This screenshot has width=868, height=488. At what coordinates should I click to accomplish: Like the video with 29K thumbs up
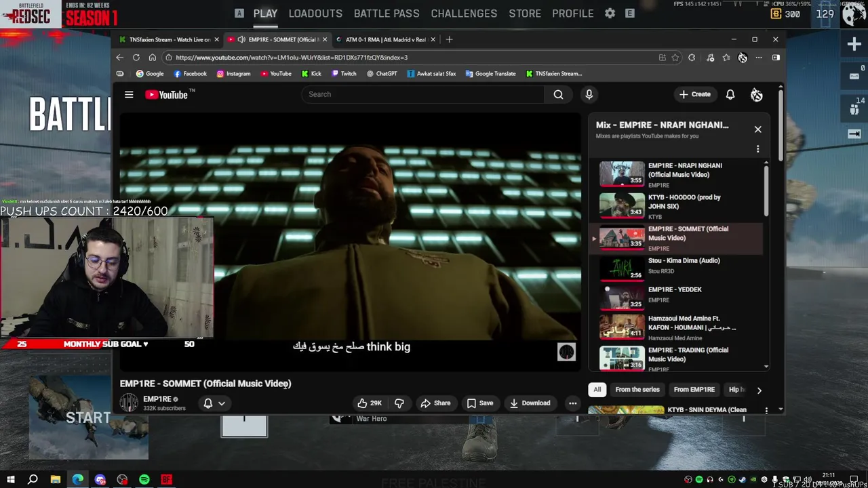coord(370,403)
